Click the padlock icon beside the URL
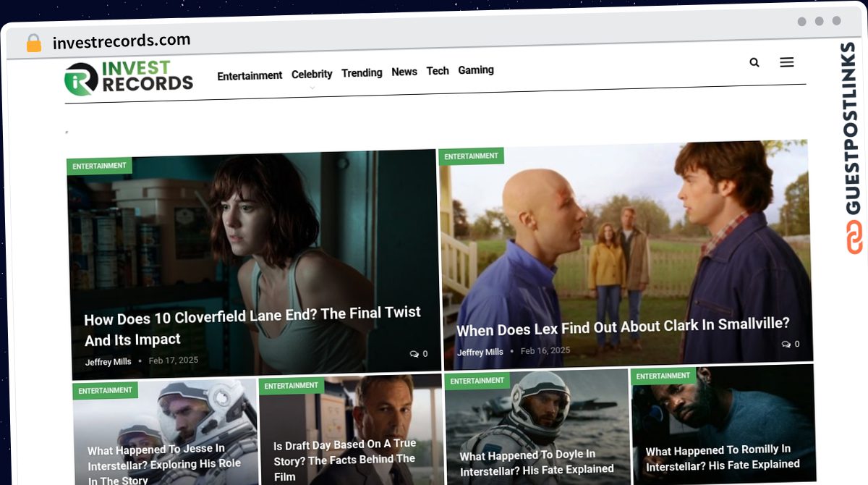 [34, 43]
